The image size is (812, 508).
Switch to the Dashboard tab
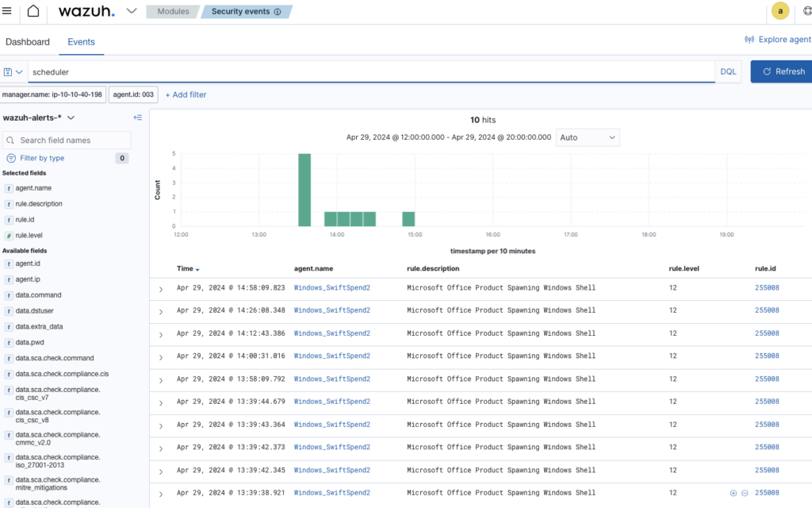tap(28, 42)
